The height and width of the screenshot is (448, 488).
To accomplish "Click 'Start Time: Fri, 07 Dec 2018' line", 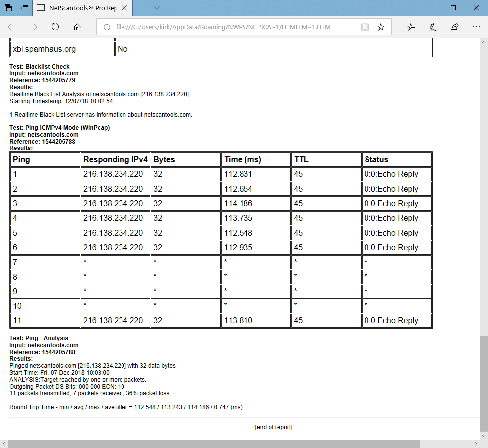I will point(59,373).
